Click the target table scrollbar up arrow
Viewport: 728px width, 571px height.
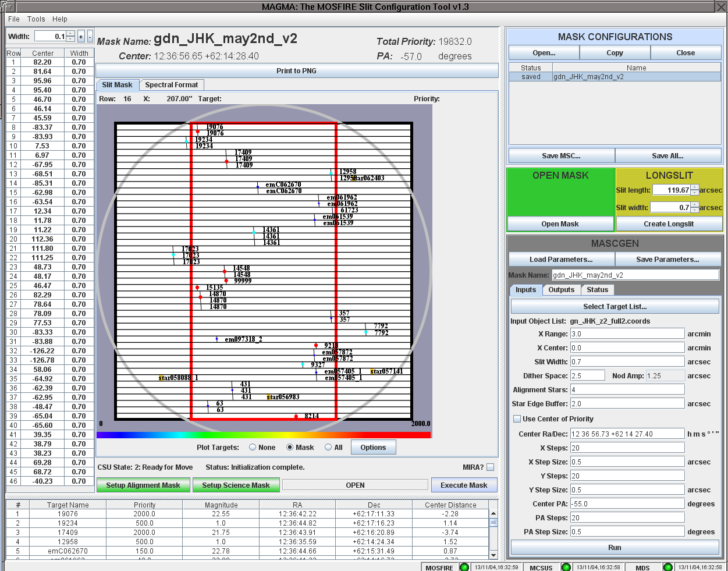click(493, 514)
